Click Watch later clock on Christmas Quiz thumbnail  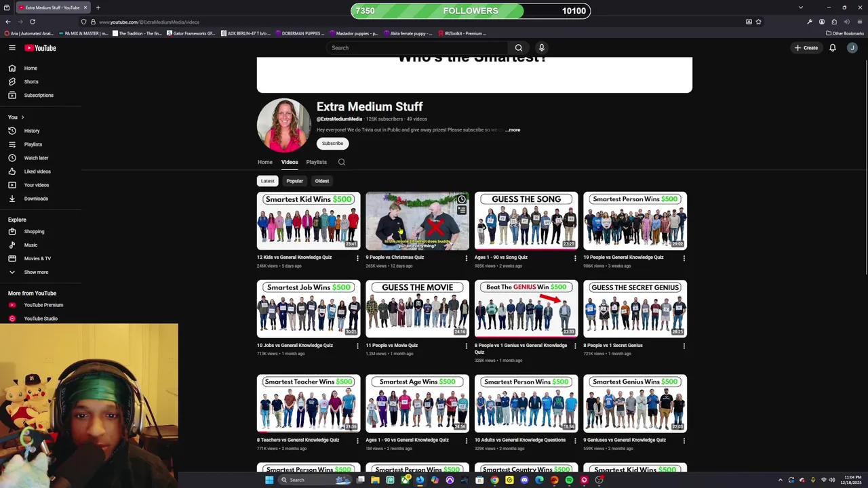[x=461, y=199]
